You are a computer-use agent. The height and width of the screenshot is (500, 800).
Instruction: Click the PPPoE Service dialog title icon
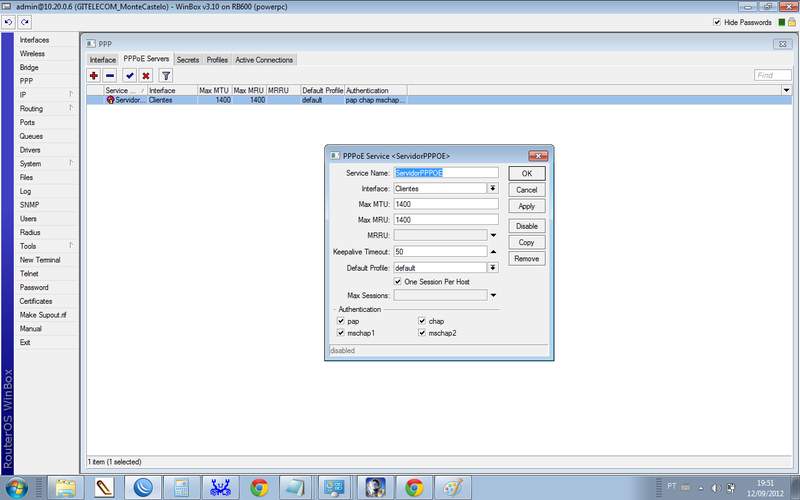tap(334, 156)
